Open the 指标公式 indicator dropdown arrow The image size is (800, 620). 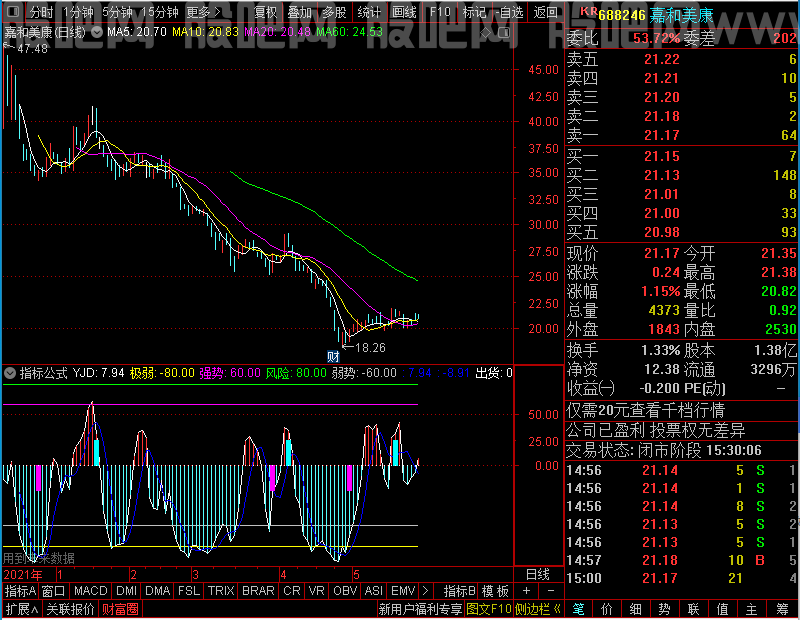click(9, 373)
